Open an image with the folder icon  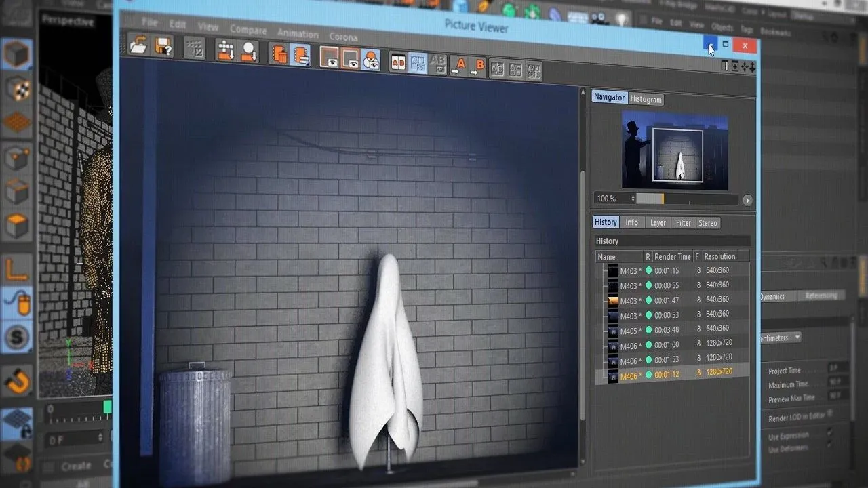tap(138, 45)
